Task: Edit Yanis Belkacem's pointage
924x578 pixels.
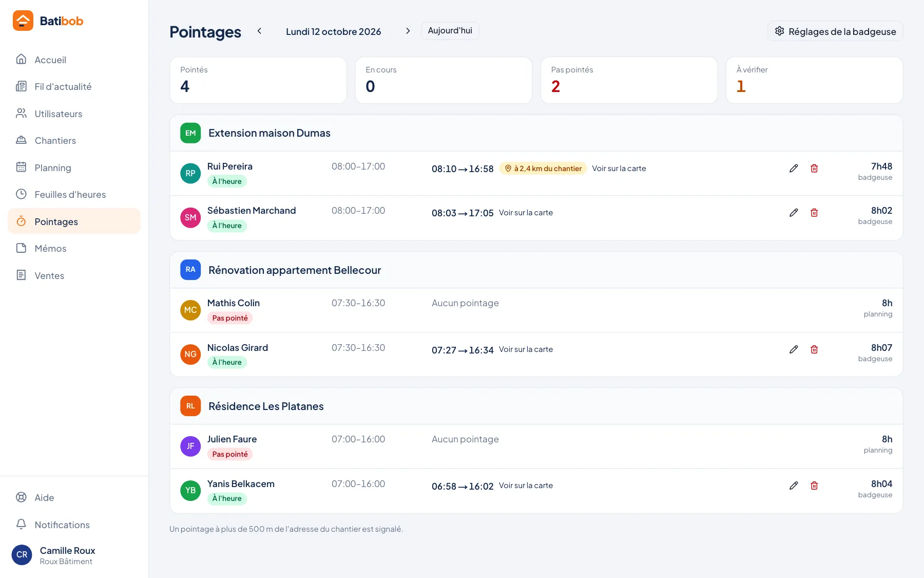Action: tap(794, 486)
